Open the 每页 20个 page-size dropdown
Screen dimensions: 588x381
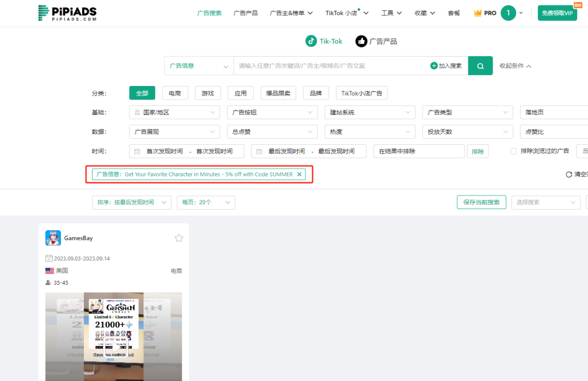tap(206, 202)
